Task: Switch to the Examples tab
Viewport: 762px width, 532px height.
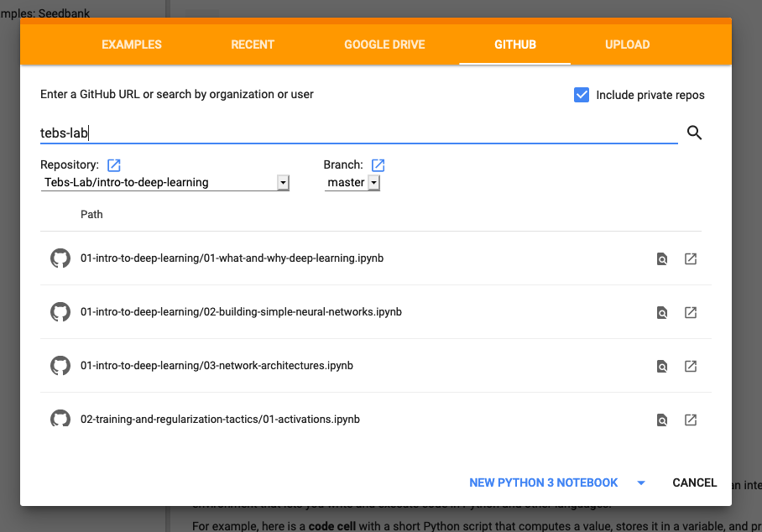Action: point(132,44)
